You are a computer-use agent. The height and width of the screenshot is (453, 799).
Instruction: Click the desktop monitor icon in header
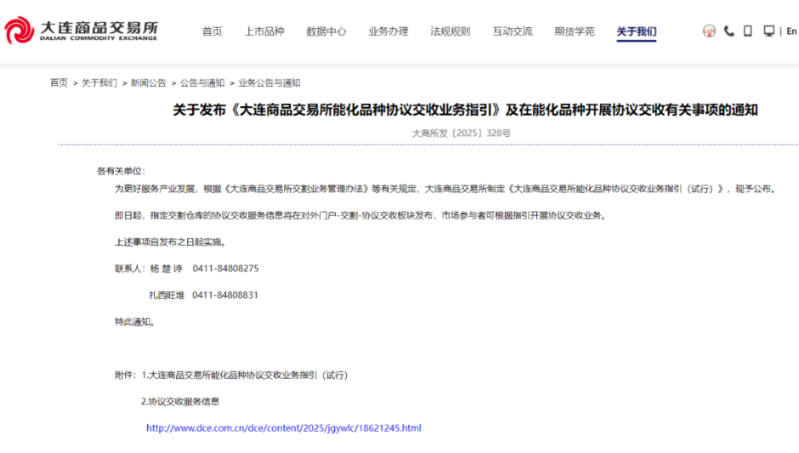click(x=768, y=31)
